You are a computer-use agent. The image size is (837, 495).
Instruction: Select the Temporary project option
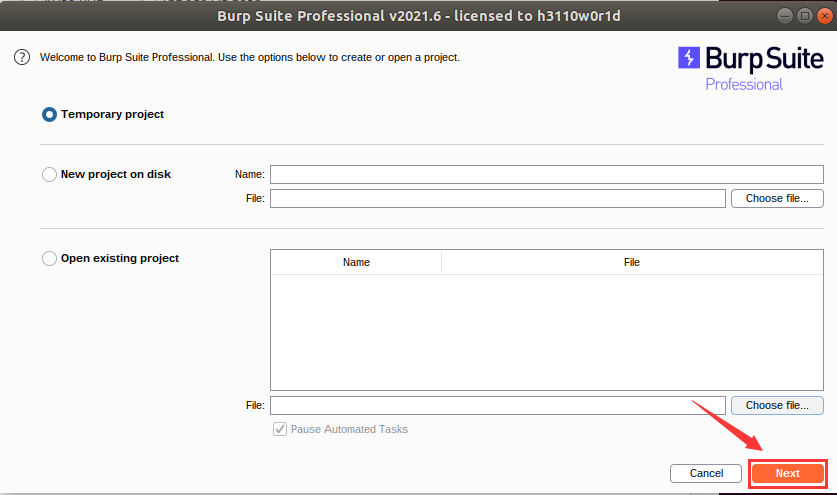(x=49, y=114)
